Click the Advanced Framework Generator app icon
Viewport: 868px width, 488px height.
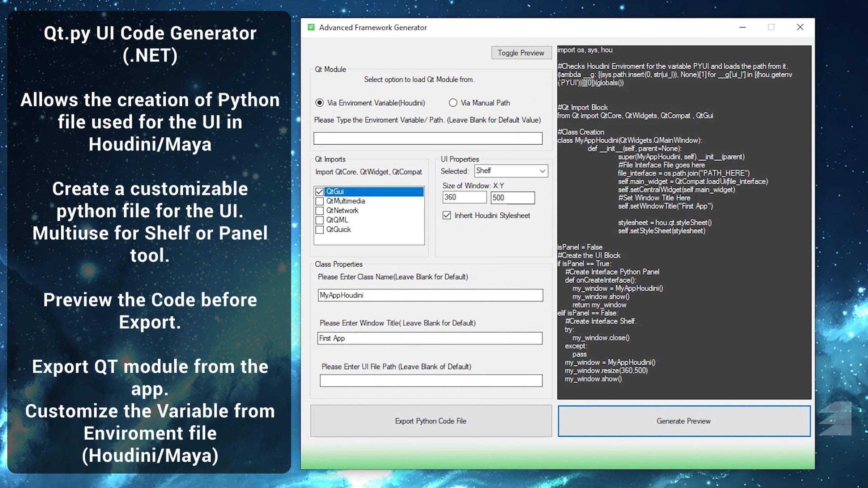click(311, 27)
